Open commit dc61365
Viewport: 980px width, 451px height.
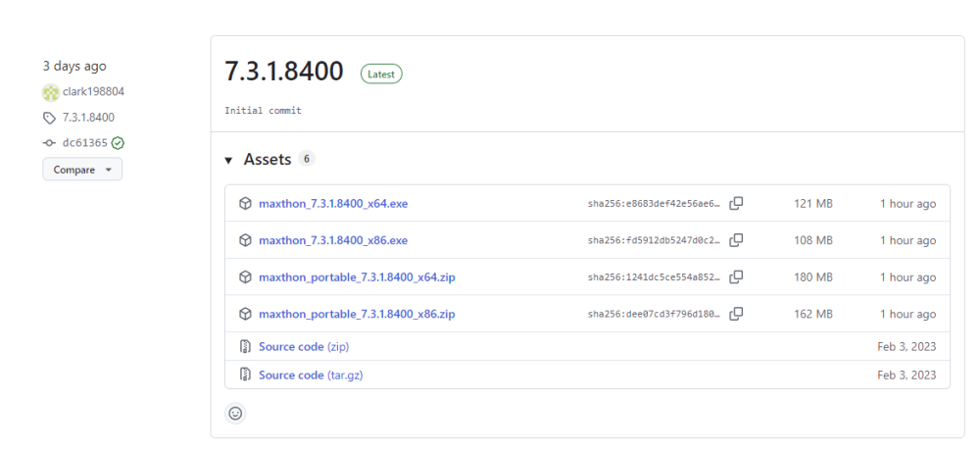pos(84,143)
